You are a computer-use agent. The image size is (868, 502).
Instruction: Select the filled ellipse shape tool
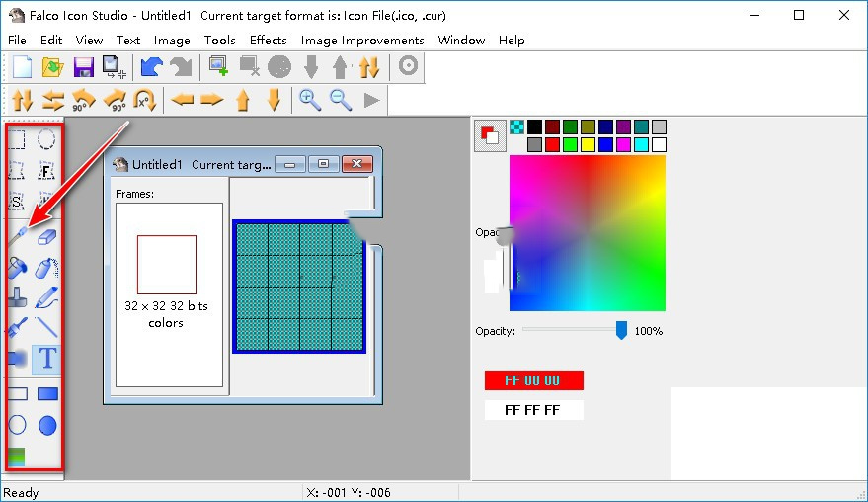coord(47,425)
